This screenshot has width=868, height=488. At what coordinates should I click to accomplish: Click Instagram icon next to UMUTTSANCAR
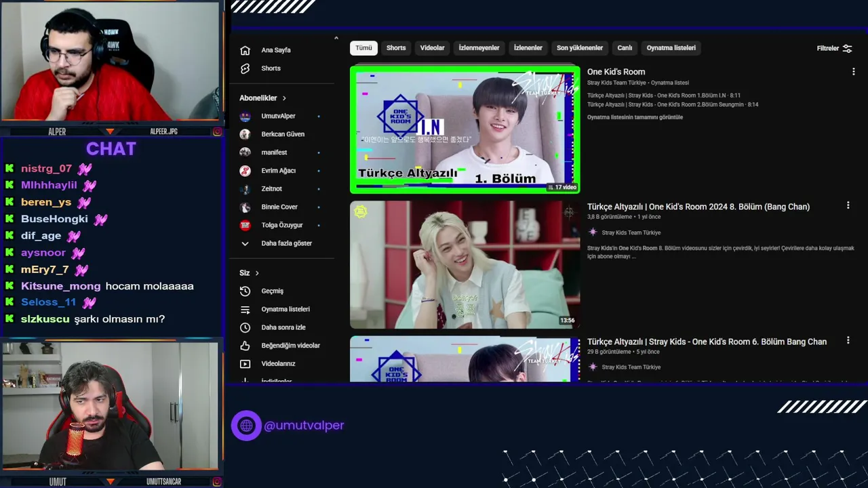pos(217,482)
